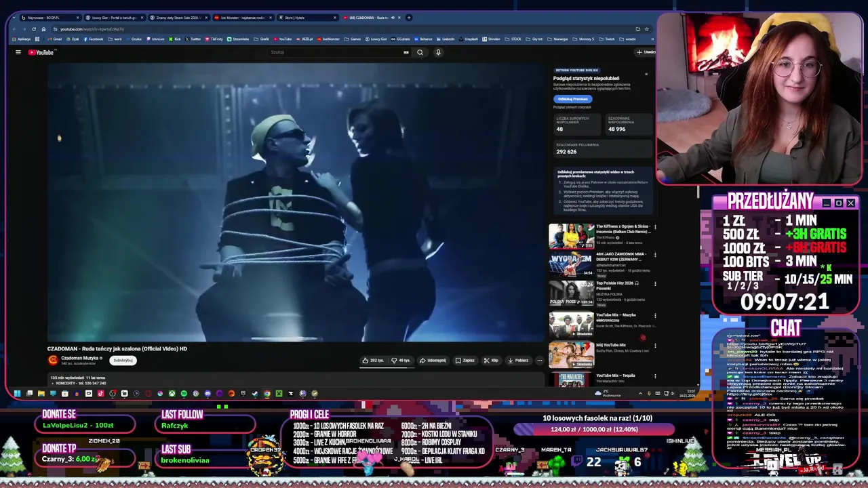The width and height of the screenshot is (868, 488).
Task: Open The Kiffness Insomnia video thumbnail
Action: (571, 236)
